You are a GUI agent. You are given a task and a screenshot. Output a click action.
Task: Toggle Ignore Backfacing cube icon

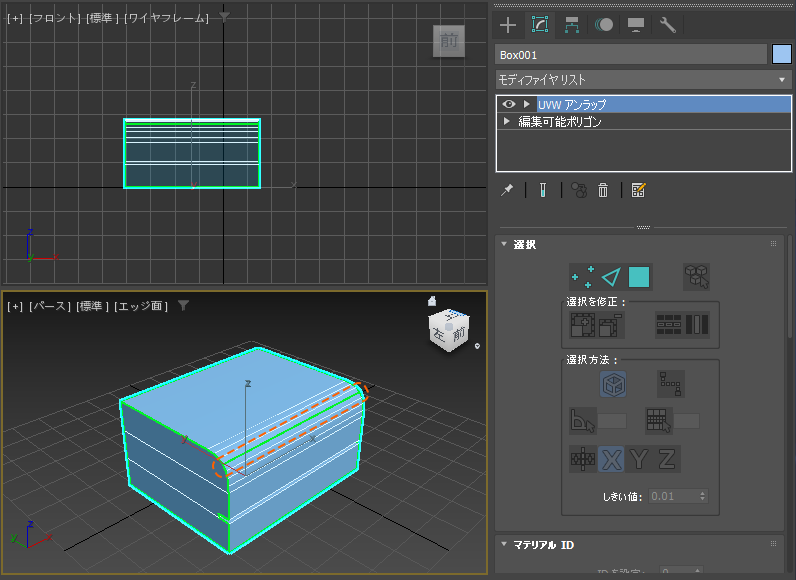[613, 385]
